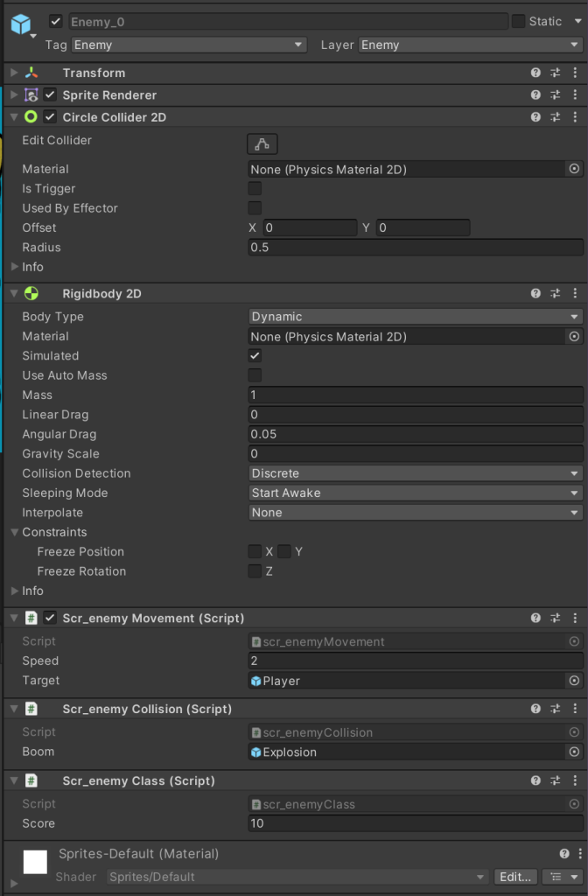The image size is (588, 896).
Task: Click the Edit... shader button
Action: 514,877
